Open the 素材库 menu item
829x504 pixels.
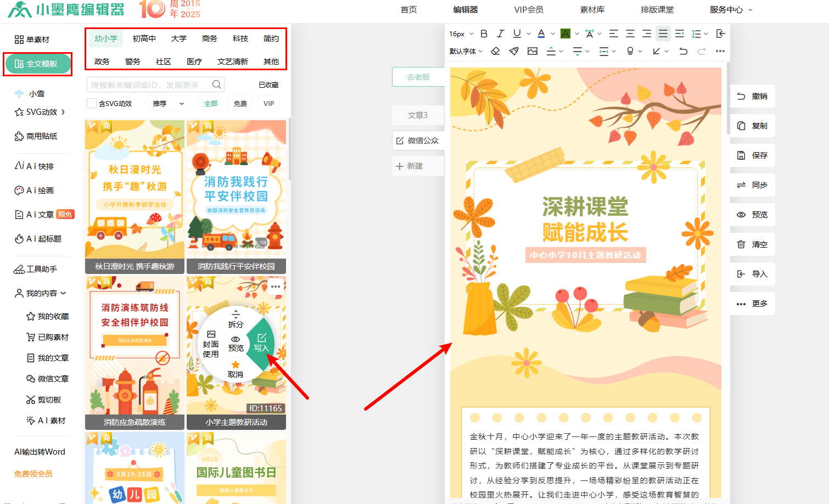pos(592,9)
